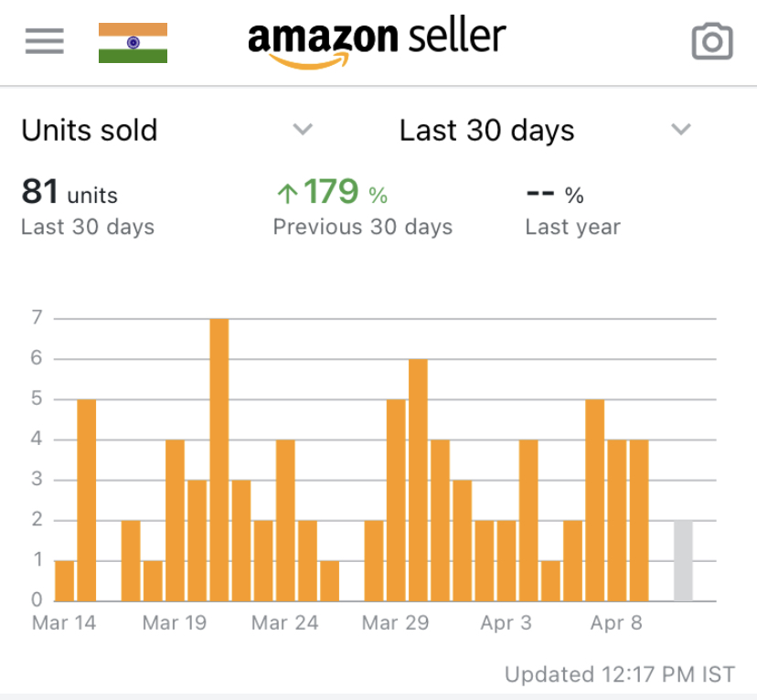757x700 pixels.
Task: Tap the green up arrow trend icon
Action: point(288,194)
